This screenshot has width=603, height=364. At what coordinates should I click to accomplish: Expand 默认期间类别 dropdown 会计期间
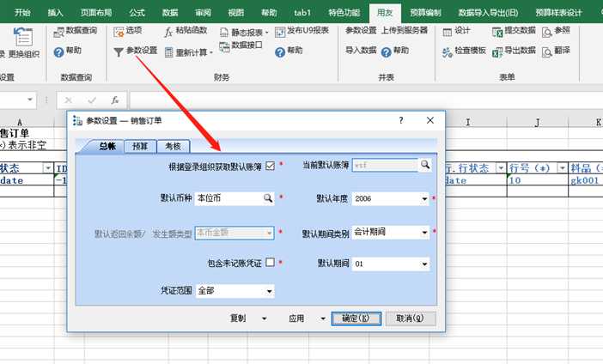424,232
